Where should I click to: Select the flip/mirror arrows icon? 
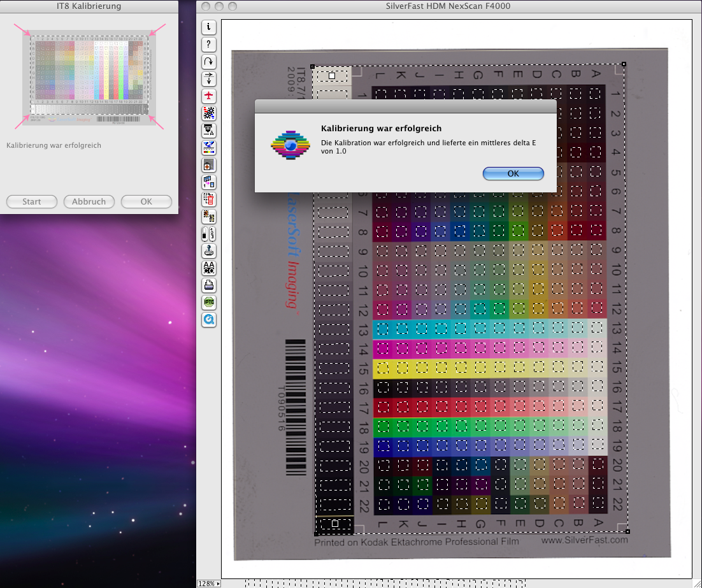[x=209, y=79]
